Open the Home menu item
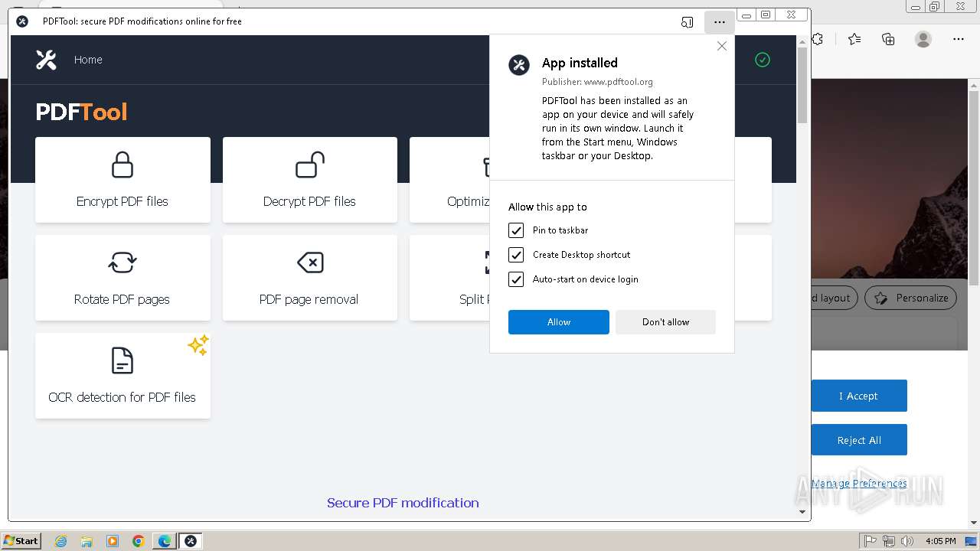 [88, 60]
